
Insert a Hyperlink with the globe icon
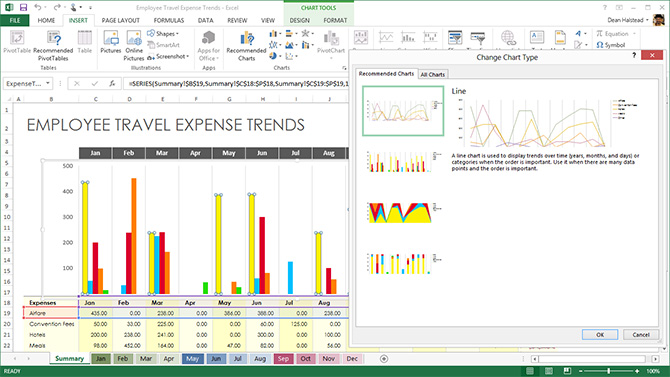click(508, 38)
